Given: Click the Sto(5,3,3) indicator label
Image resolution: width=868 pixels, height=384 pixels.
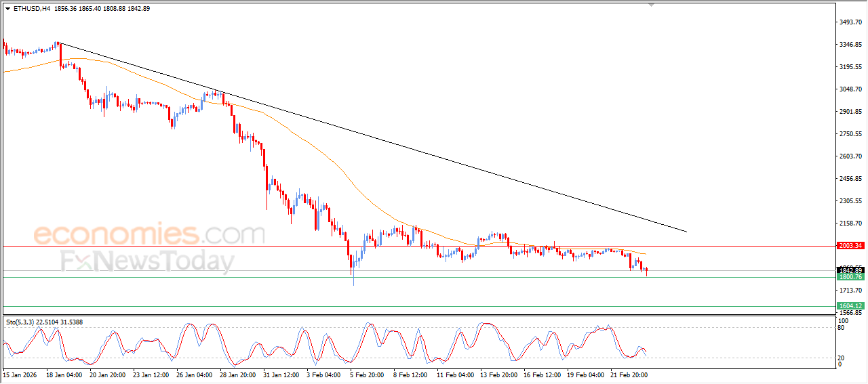Looking at the screenshot, I should click(x=20, y=322).
